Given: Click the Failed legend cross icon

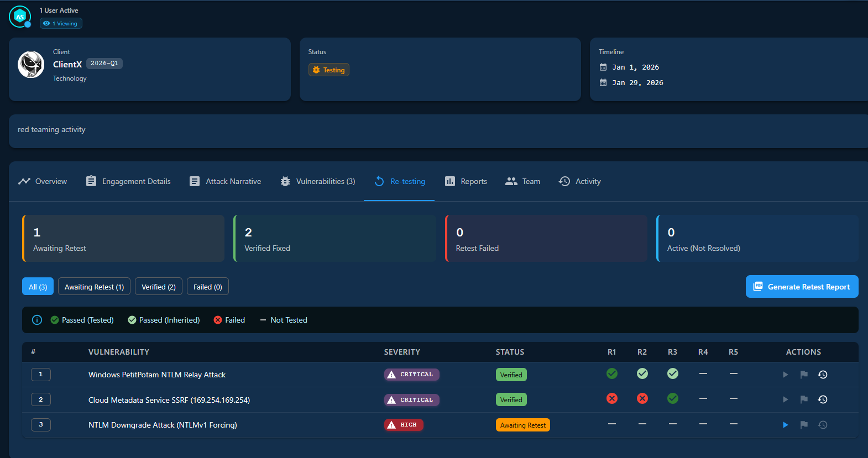Looking at the screenshot, I should 218,320.
